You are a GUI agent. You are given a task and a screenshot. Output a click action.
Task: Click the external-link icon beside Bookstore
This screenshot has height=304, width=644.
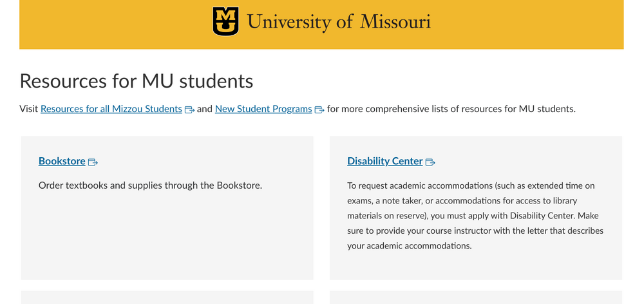93,162
